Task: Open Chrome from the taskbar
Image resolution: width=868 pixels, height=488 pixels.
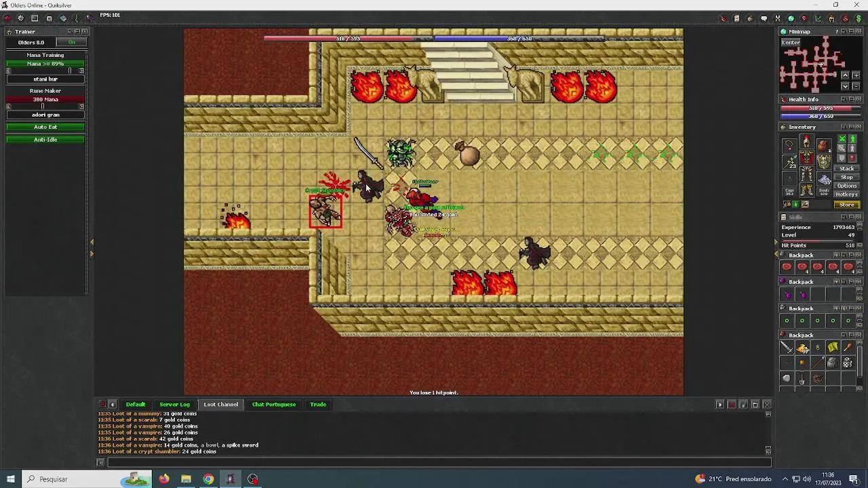Action: click(208, 479)
